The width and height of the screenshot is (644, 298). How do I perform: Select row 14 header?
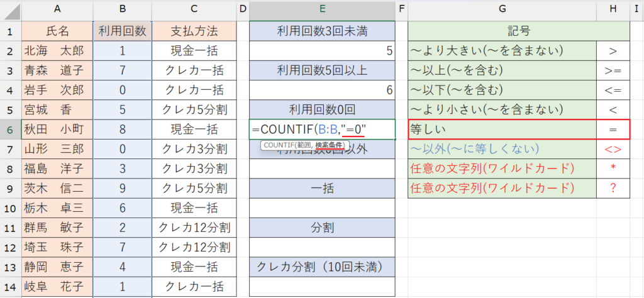(x=11, y=287)
